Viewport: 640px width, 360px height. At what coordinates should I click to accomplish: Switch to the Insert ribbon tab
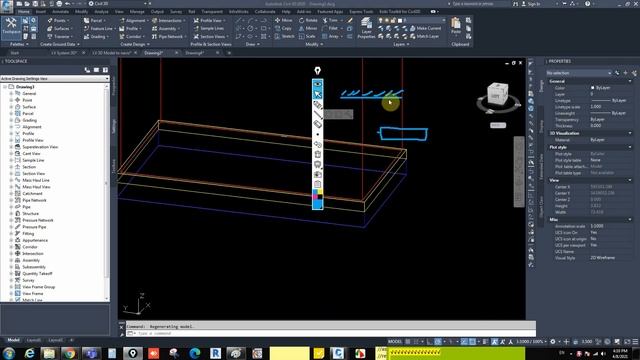pyautogui.click(x=41, y=12)
